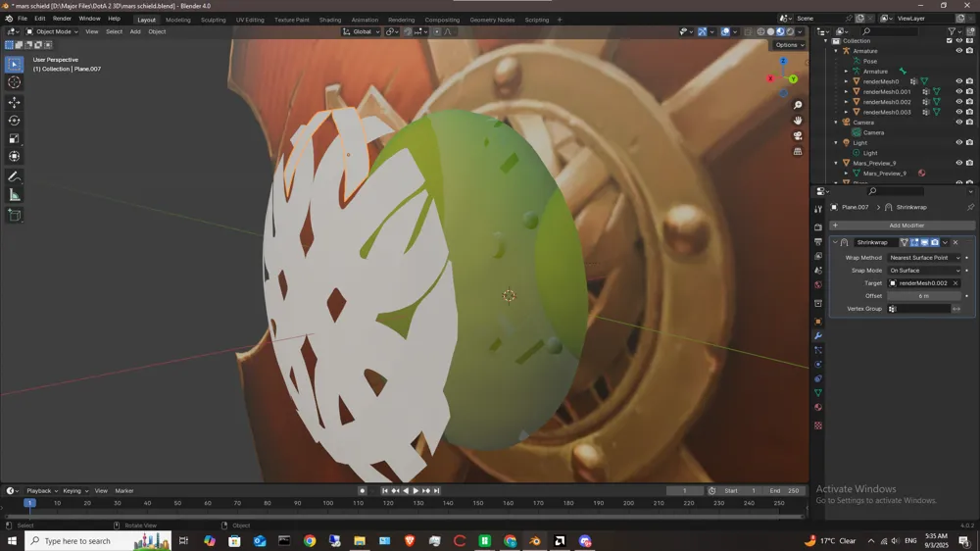Hide renderMesh0.003 in viewport
This screenshot has width=980, height=551.
click(x=958, y=112)
